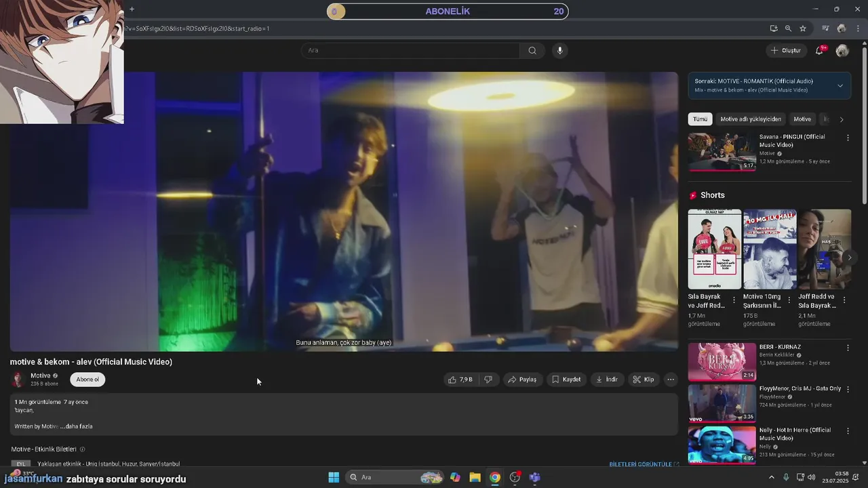This screenshot has width=868, height=488.
Task: Open Chrome three-dot menu
Action: point(858,28)
